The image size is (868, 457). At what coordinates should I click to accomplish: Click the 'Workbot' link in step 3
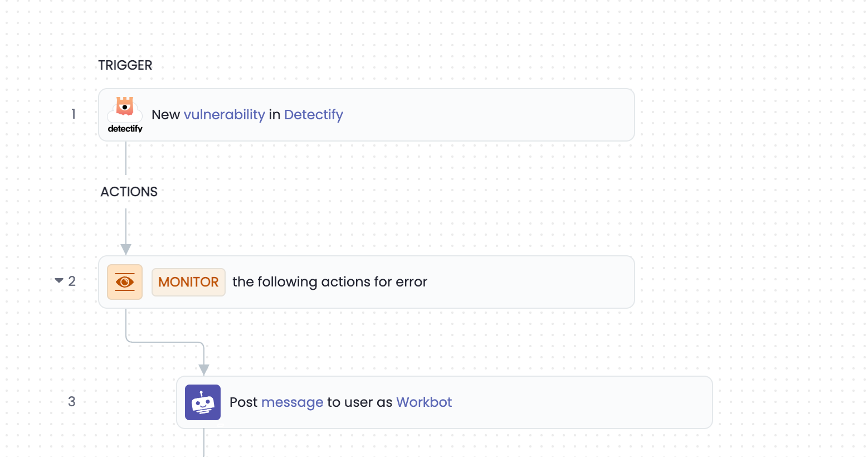coord(424,402)
